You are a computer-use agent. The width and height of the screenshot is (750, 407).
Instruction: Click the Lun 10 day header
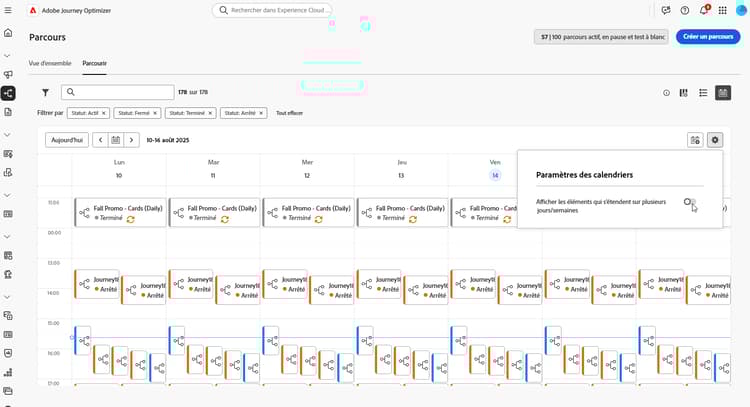point(119,169)
